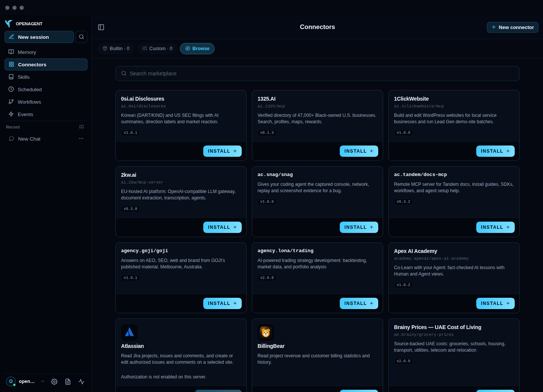Click the Connectors page heading
Image resolution: width=543 pixels, height=392 pixels.
pyautogui.click(x=318, y=27)
